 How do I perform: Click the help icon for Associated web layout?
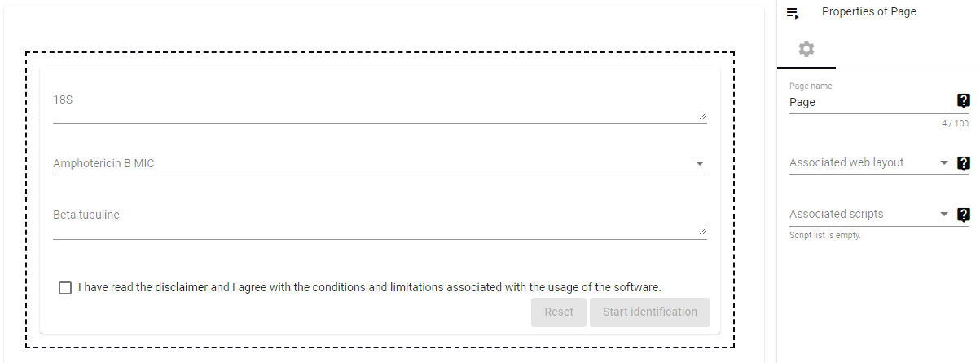(x=963, y=163)
